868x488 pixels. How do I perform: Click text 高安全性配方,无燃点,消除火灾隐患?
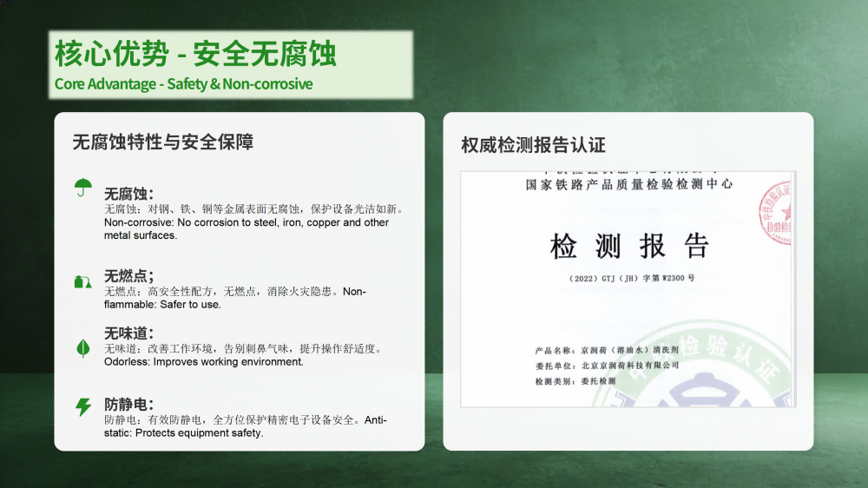pos(240,292)
